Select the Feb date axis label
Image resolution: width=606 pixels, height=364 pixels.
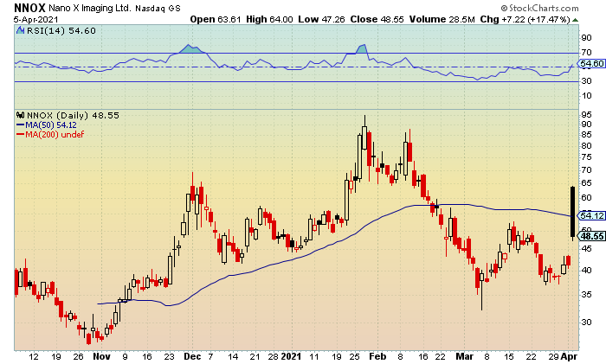coord(377,356)
